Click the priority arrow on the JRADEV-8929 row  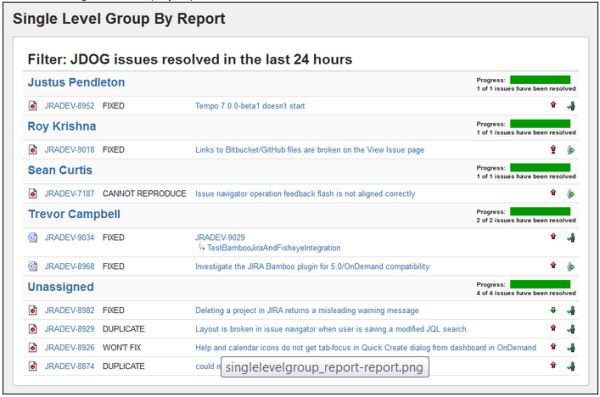[x=553, y=328]
